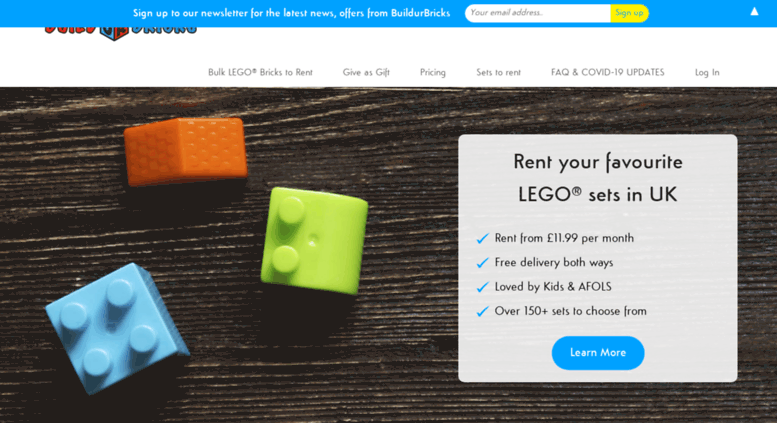Collapse the newsletter banner with the white arrow

point(754,11)
